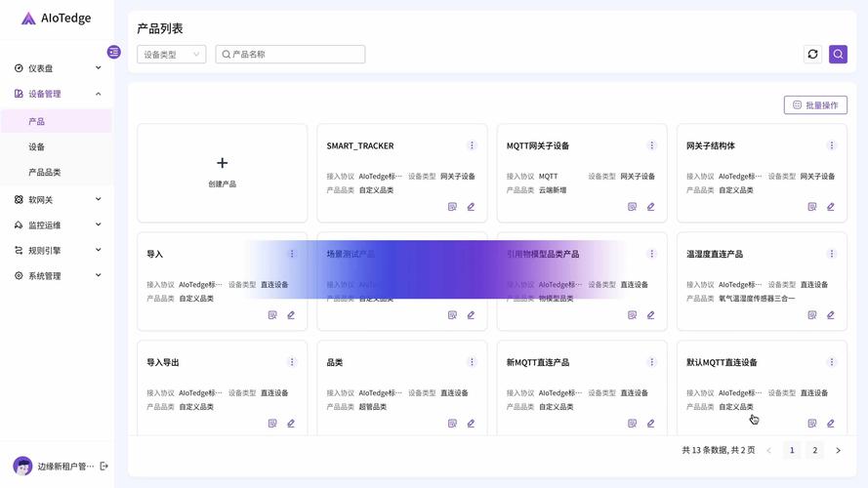Go to page 2 in pagination

814,450
